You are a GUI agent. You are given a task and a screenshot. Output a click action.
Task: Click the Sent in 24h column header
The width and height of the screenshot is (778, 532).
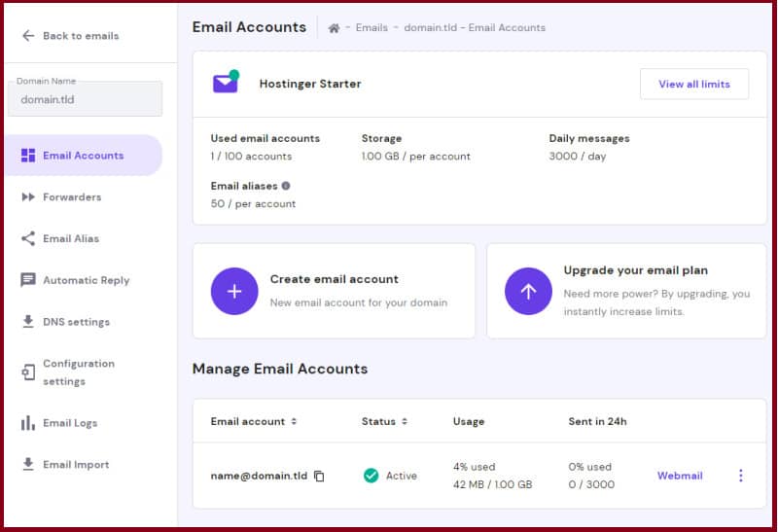pos(597,421)
